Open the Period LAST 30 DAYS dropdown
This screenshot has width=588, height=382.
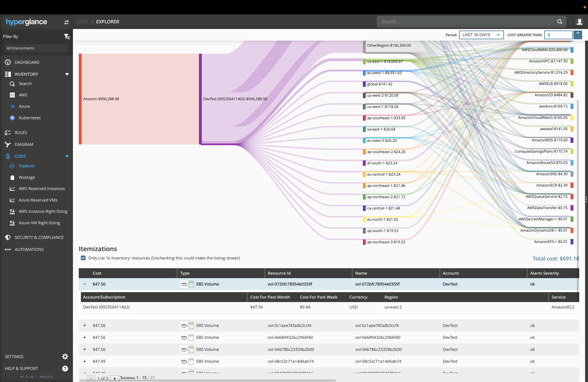click(x=481, y=35)
